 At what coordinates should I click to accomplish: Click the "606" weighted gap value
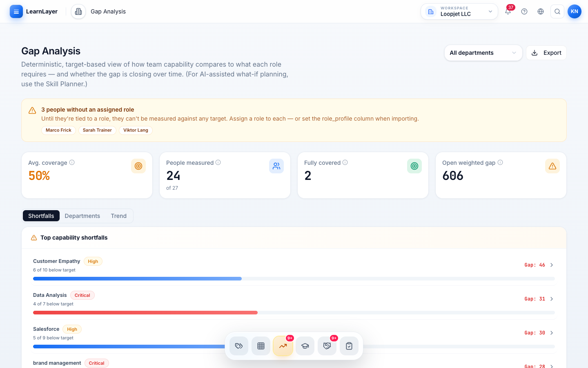coord(453,176)
